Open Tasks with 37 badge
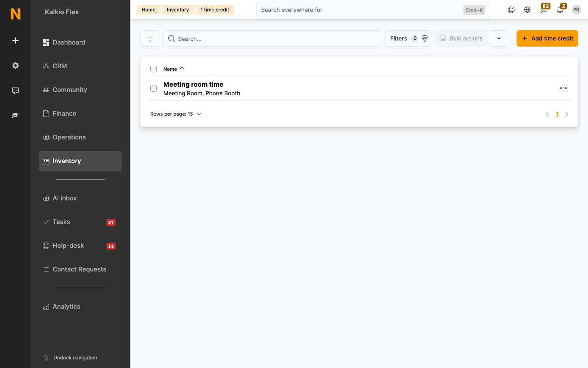 pyautogui.click(x=80, y=222)
